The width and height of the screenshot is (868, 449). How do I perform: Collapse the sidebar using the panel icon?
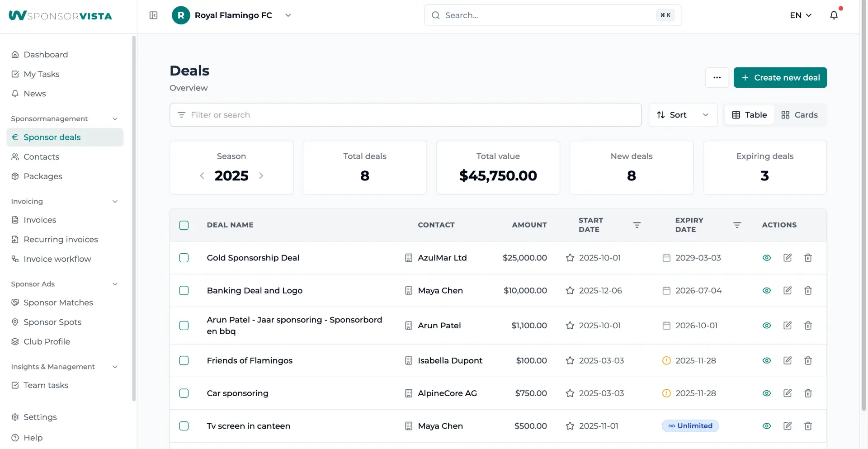coord(153,15)
